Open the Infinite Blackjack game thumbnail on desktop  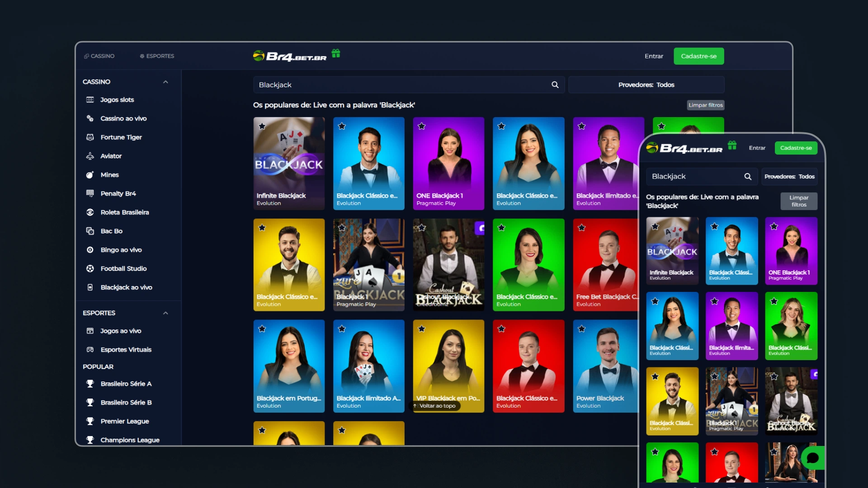click(289, 164)
